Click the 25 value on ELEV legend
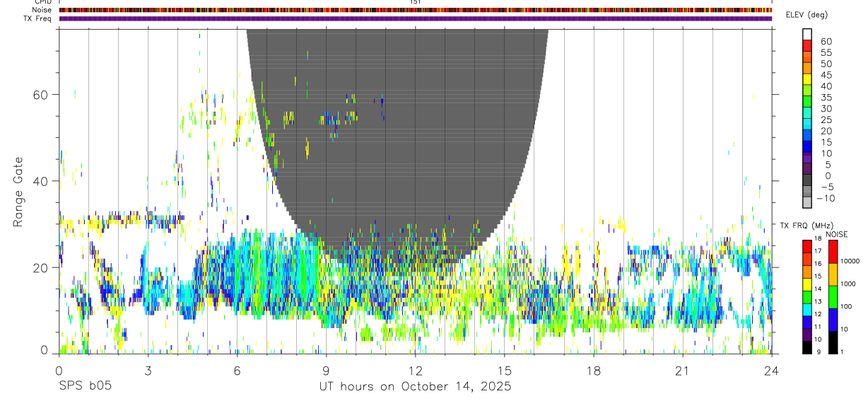Viewport: 868px width, 401px height. [826, 120]
